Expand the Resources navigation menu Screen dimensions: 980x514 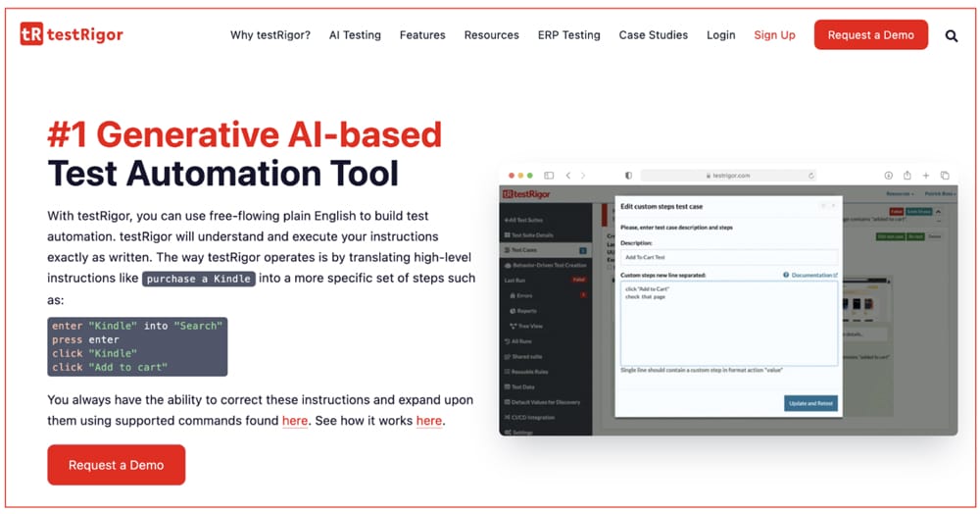click(491, 35)
